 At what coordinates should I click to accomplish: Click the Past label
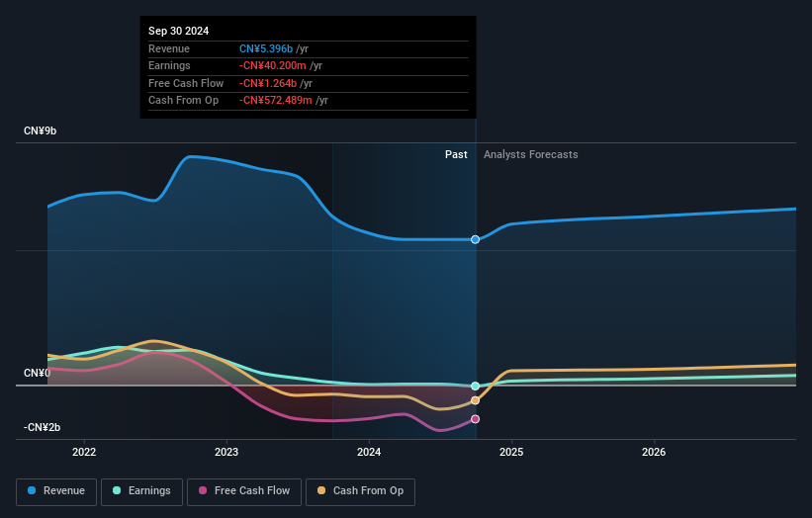click(456, 154)
